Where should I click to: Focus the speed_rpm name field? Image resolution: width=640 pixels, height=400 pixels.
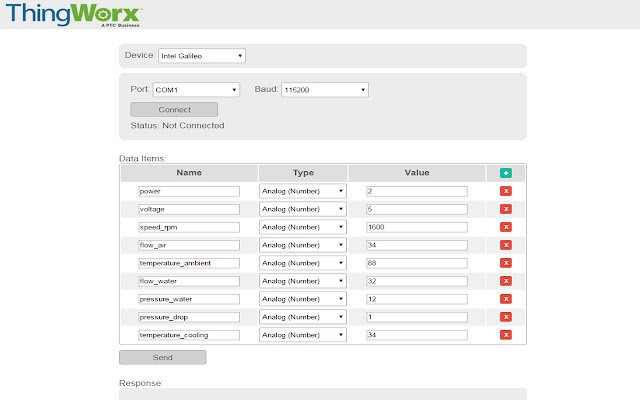coord(189,227)
